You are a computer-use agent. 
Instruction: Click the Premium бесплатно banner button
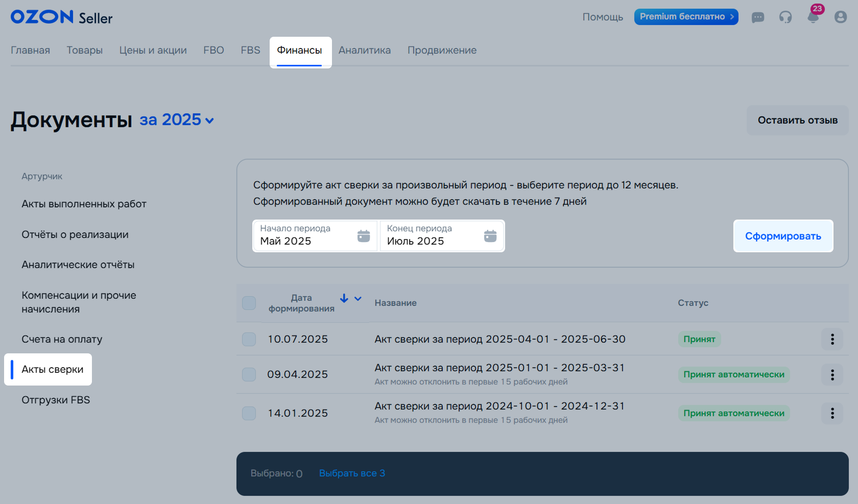point(686,17)
